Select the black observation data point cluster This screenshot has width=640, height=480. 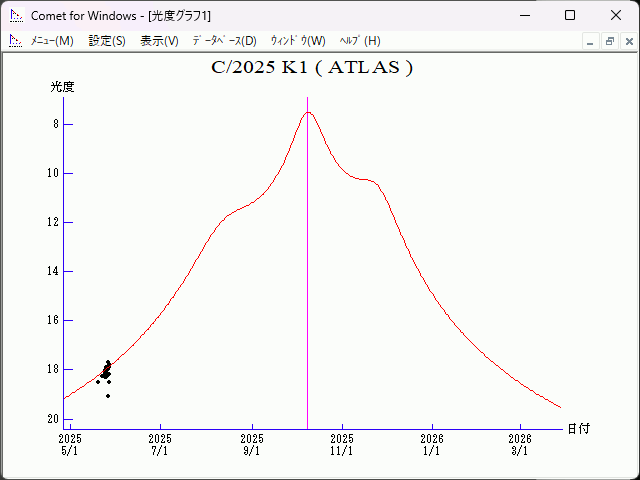pos(106,371)
